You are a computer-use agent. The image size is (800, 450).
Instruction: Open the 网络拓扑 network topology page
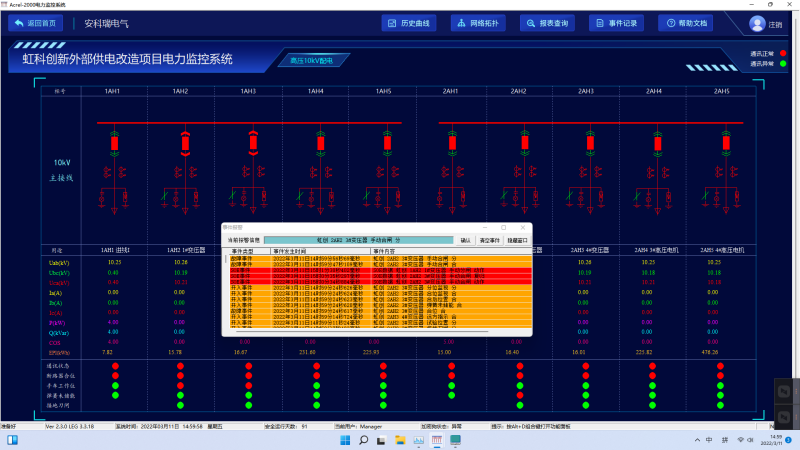478,23
